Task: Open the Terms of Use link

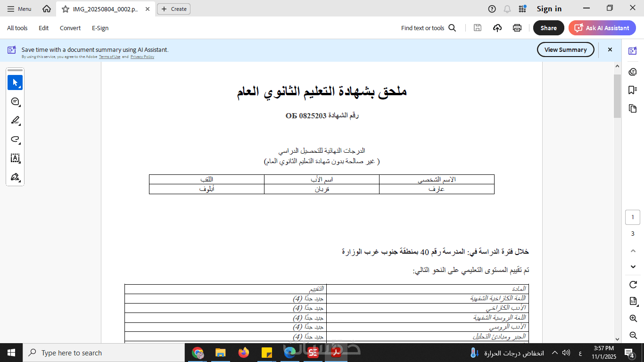Action: click(x=109, y=57)
